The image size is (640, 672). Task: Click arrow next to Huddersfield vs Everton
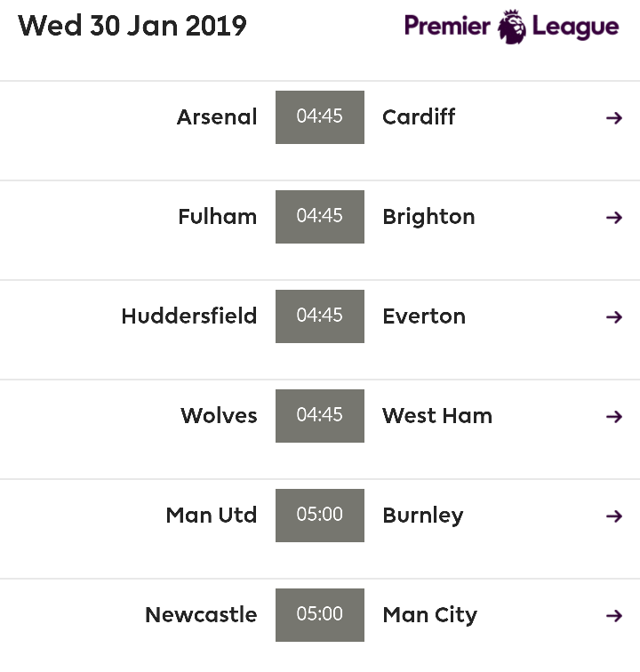point(614,317)
